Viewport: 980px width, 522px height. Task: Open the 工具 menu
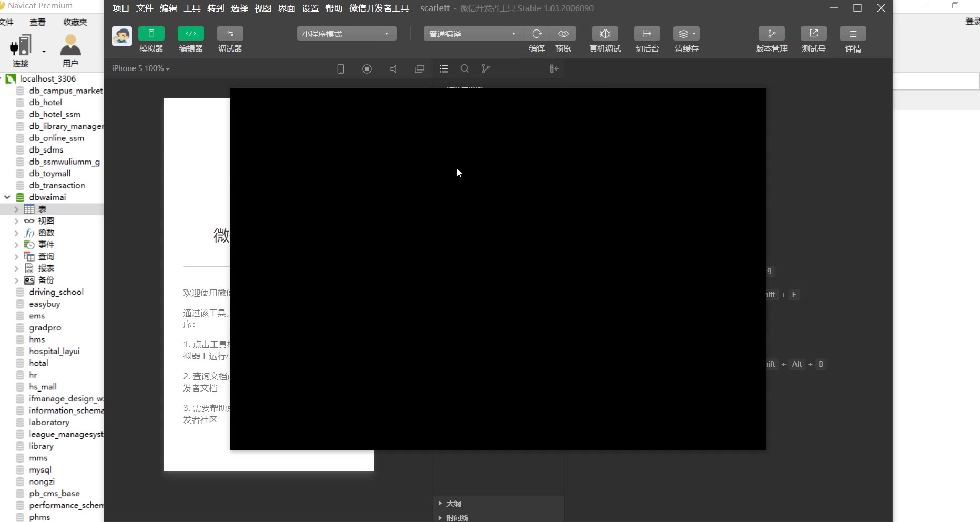pos(192,8)
